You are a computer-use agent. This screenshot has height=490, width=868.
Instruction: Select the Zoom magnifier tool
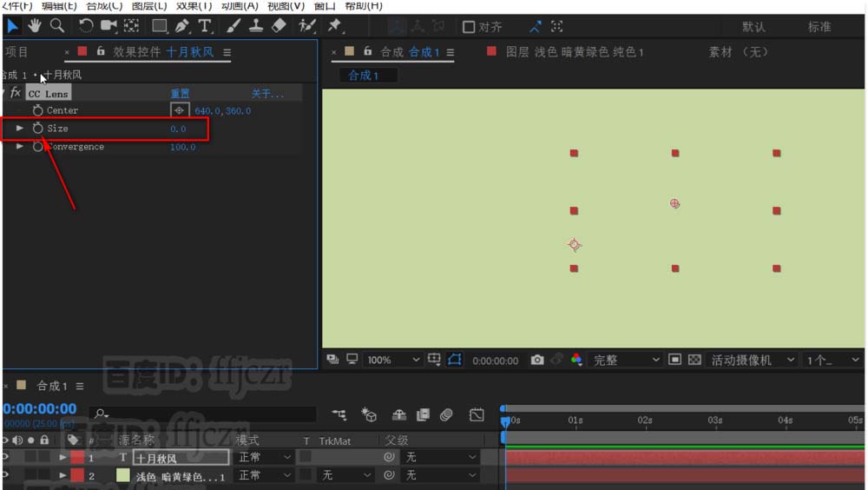pyautogui.click(x=57, y=25)
